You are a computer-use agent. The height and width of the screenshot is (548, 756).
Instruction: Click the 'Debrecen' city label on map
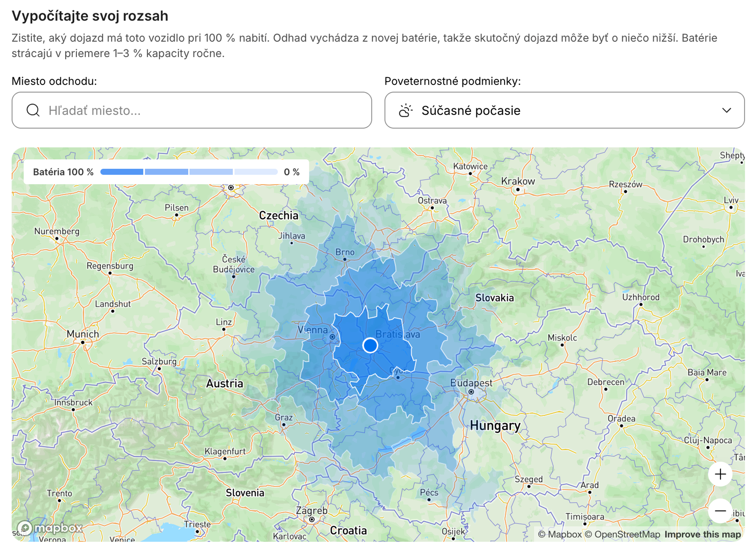click(x=606, y=382)
